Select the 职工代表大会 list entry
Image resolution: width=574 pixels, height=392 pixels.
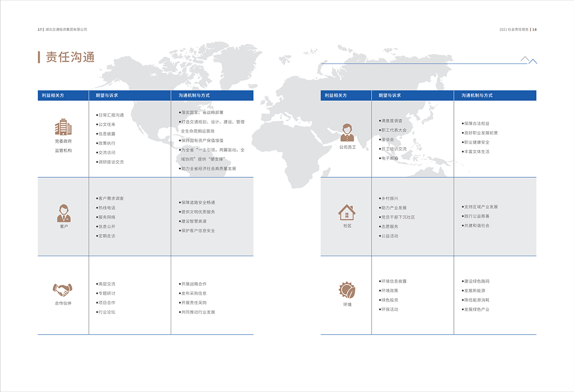[393, 130]
